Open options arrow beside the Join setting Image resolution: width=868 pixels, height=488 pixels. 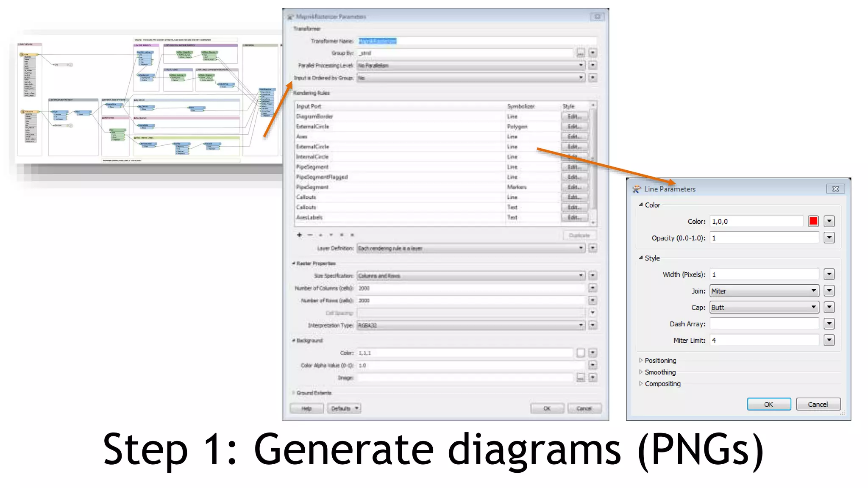coord(829,291)
